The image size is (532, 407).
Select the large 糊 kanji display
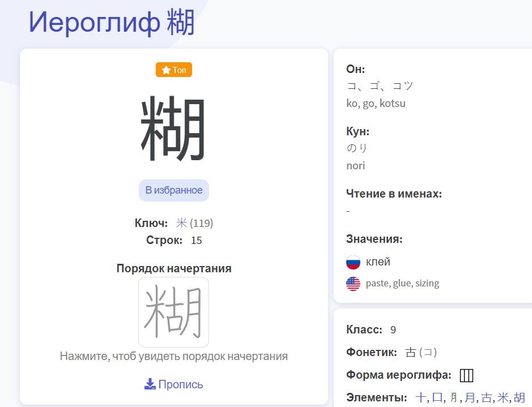point(173,128)
